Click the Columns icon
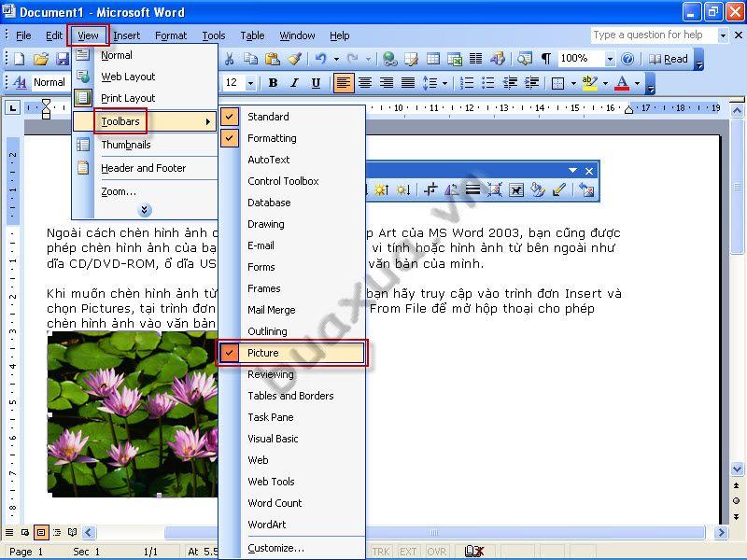This screenshot has width=747, height=560. [476, 59]
